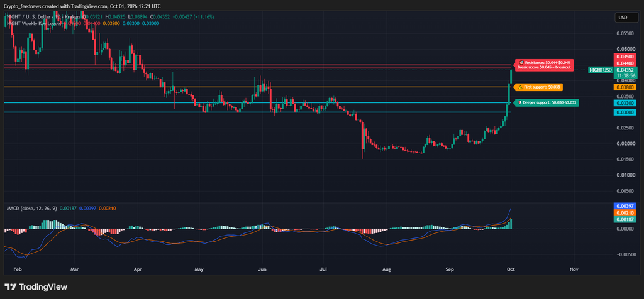Viewport: 644px width, 299px height.
Task: Click the orange signal value 0.00210 axis label
Action: [x=625, y=213]
